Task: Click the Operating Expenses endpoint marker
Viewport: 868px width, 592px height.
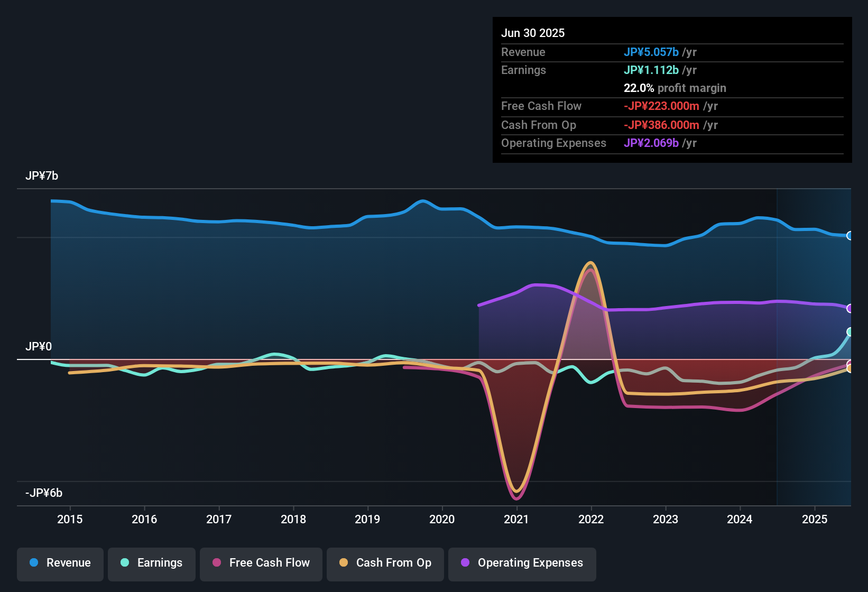Action: click(850, 308)
